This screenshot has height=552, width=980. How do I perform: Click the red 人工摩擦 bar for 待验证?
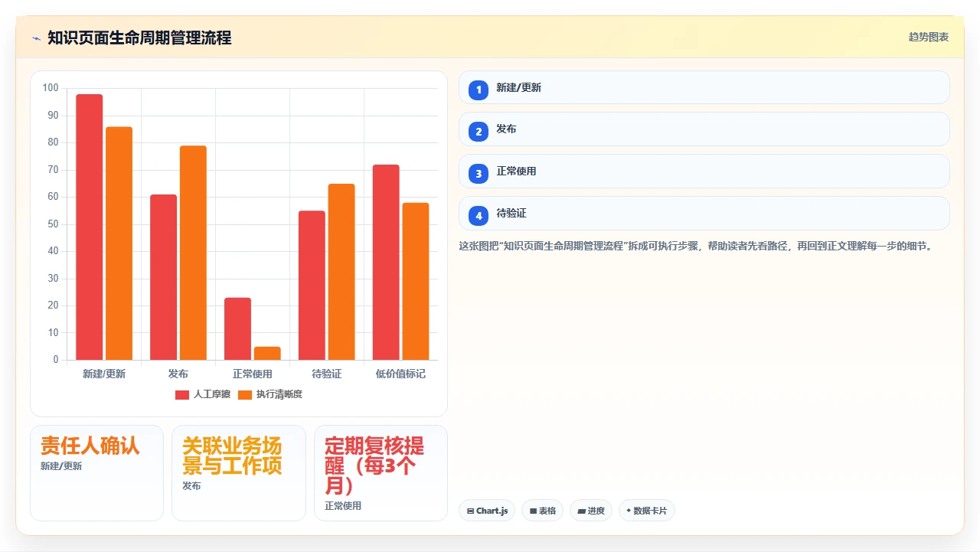(x=312, y=285)
